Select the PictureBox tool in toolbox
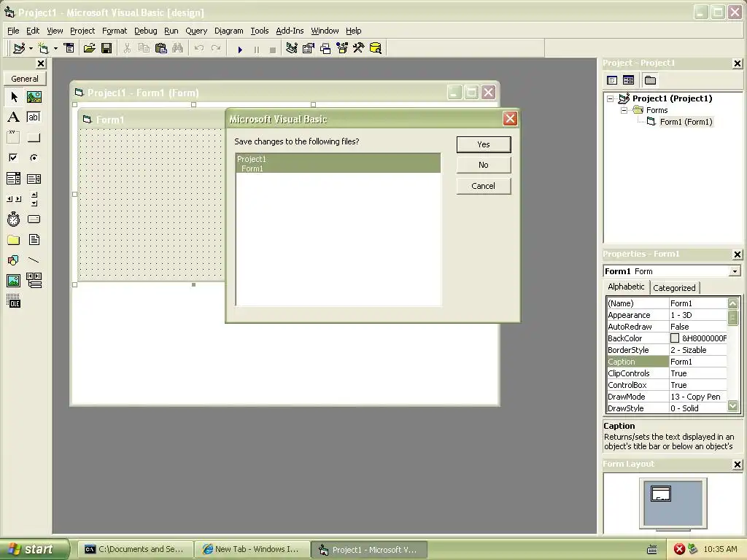Screen dimensions: 747x560 34,97
